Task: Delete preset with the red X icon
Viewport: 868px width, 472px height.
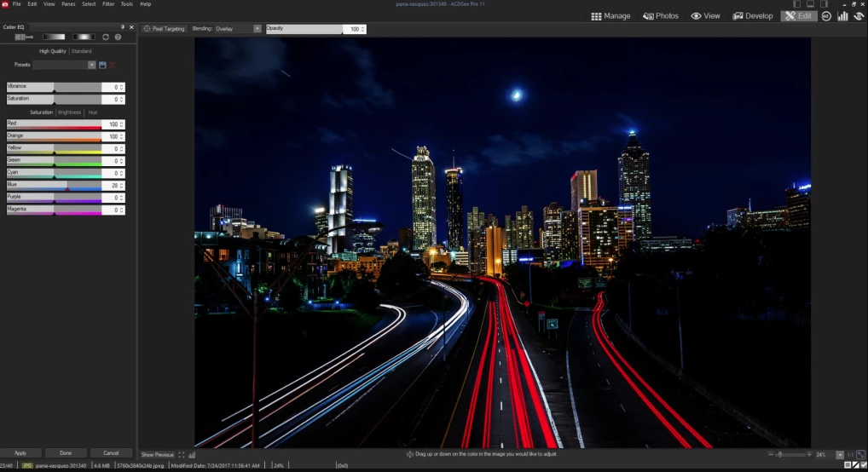Action: click(113, 65)
